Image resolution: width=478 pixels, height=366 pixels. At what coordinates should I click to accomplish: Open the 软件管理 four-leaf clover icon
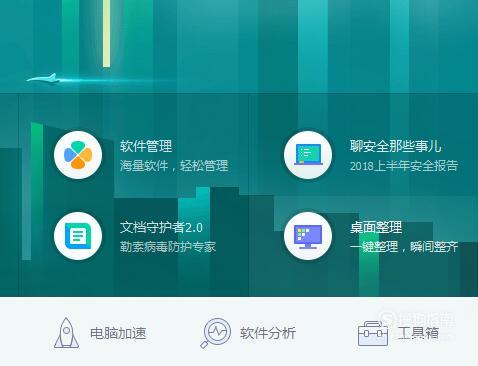click(78, 155)
